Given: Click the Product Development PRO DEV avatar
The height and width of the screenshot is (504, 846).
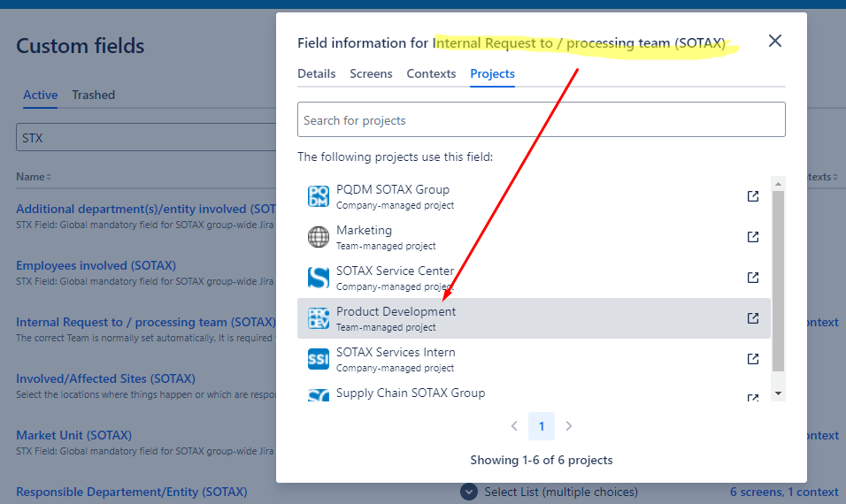Looking at the screenshot, I should click(319, 318).
